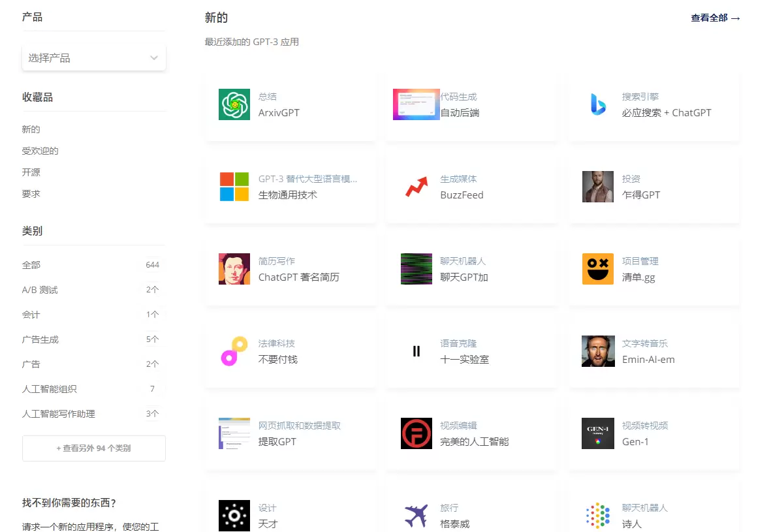Click the 十一实验室 pause-bars icon
The height and width of the screenshot is (532, 771).
pos(416,351)
